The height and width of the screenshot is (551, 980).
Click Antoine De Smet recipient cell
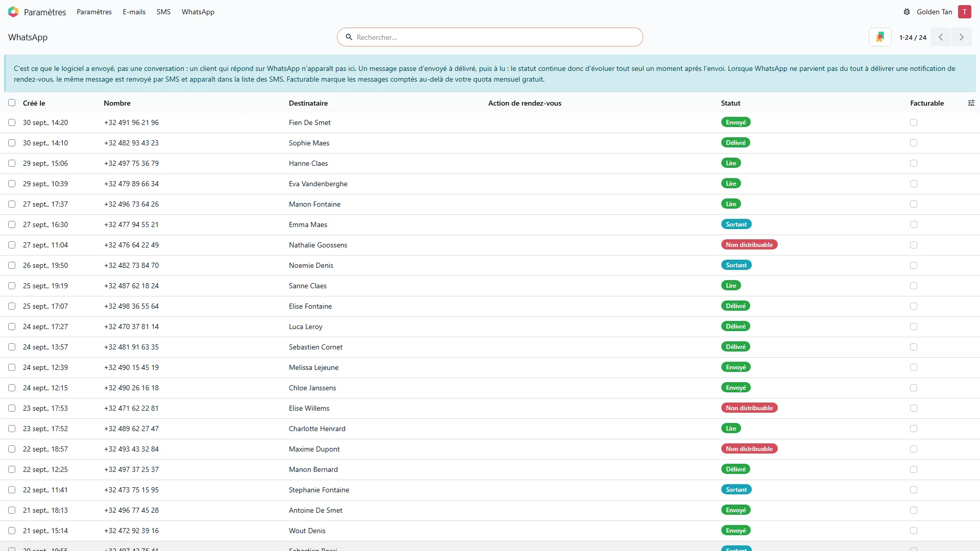[x=315, y=510]
